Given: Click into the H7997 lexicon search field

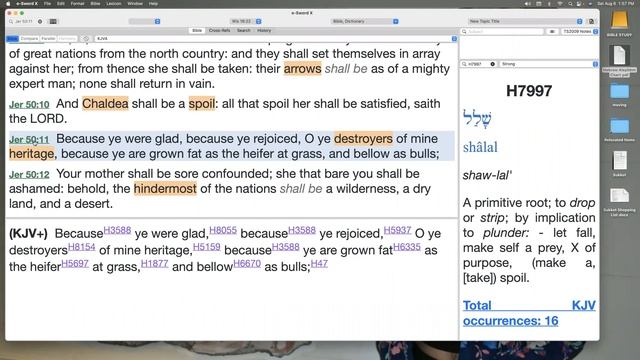Looking at the screenshot, I should pyautogui.click(x=478, y=64).
